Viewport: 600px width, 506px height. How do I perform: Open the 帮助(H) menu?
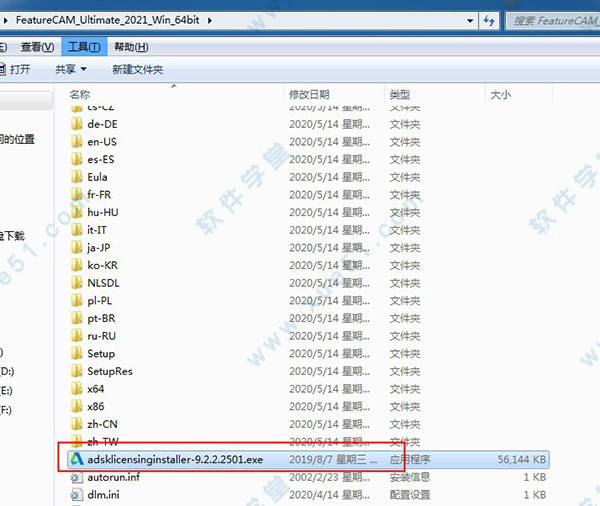[131, 46]
